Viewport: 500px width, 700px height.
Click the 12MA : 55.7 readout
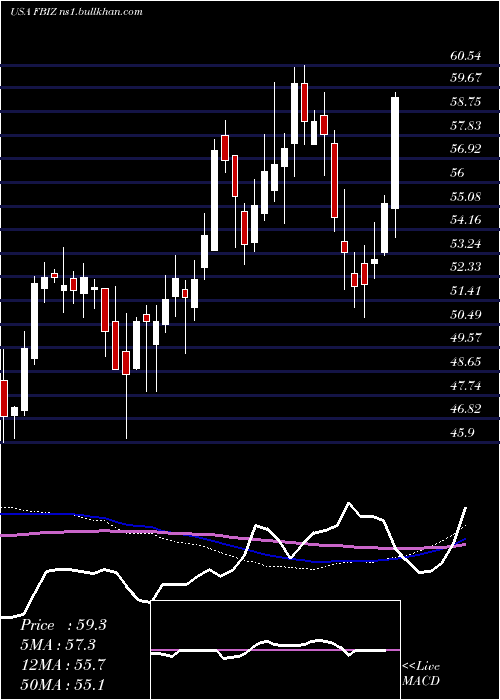pyautogui.click(x=63, y=665)
